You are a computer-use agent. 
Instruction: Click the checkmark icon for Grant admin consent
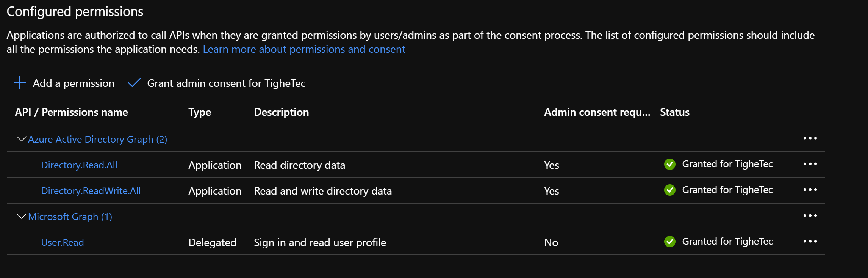point(134,83)
